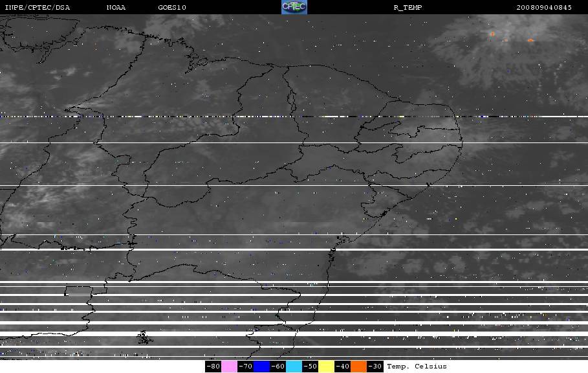Click the -60 legend value box
This screenshot has height=373, width=588.
(278, 367)
